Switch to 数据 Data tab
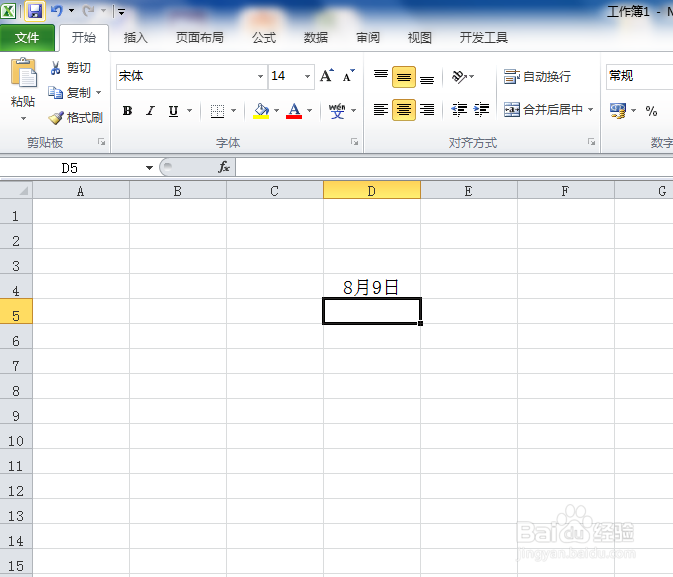The width and height of the screenshot is (673, 577). tap(316, 38)
